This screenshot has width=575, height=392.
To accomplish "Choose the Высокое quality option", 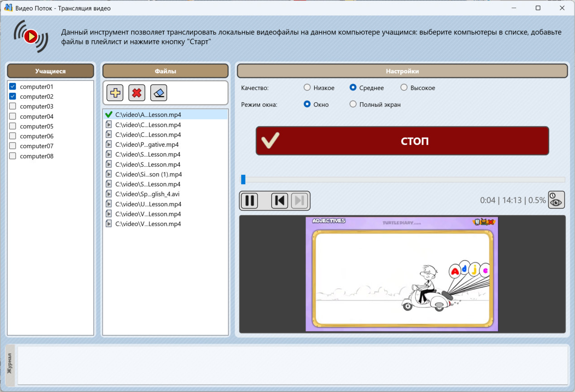I will pos(404,88).
